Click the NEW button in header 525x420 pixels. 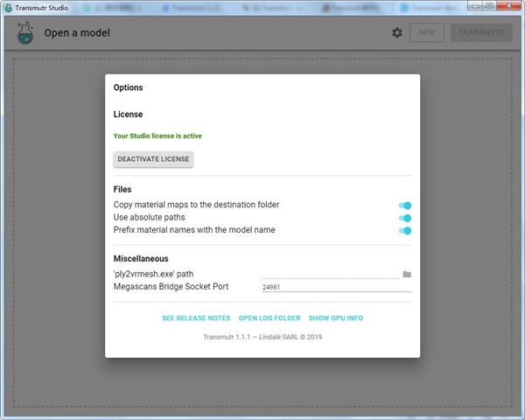[427, 33]
